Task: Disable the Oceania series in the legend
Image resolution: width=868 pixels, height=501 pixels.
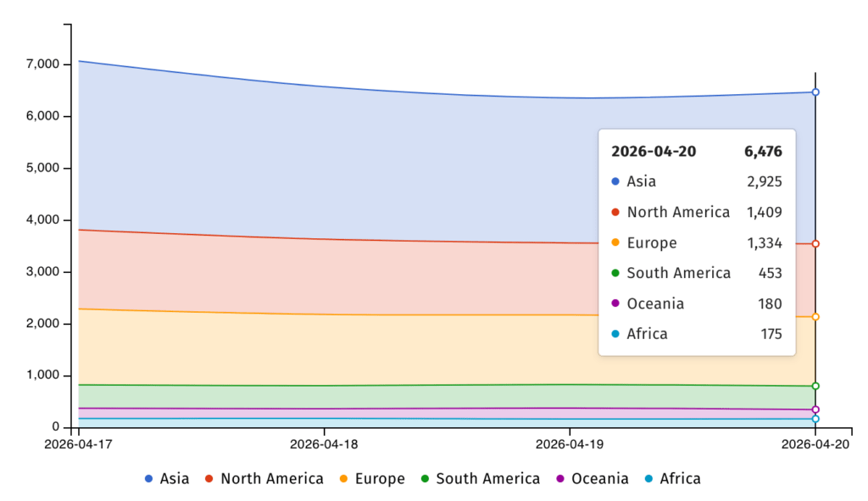Action: [591, 478]
